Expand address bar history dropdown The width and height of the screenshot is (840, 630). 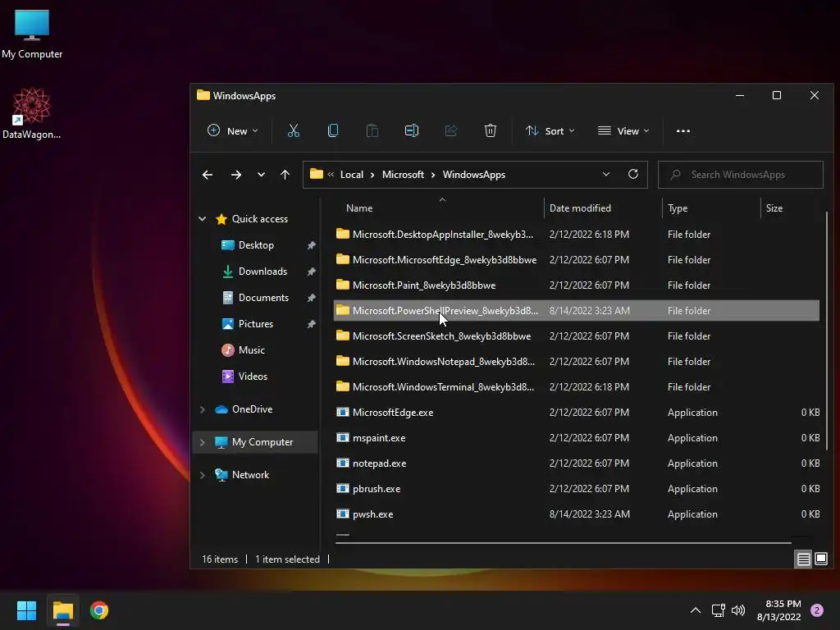[606, 174]
